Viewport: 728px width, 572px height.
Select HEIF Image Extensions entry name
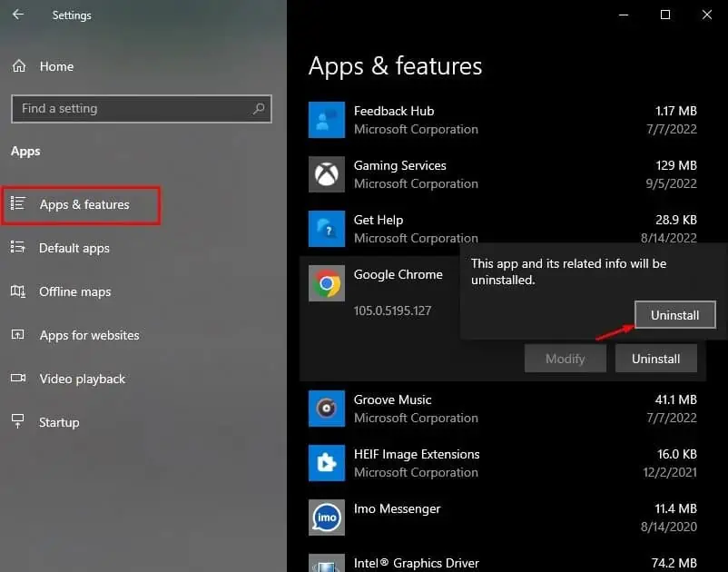(x=417, y=454)
